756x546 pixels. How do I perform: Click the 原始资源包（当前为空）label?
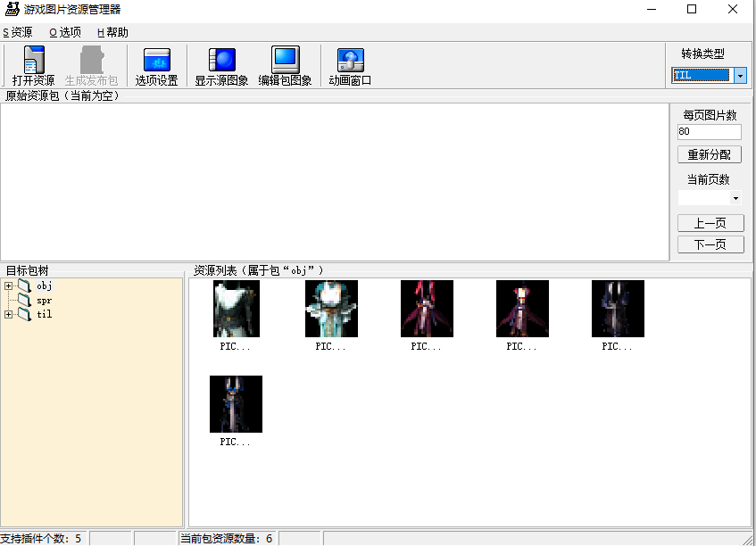(x=62, y=95)
